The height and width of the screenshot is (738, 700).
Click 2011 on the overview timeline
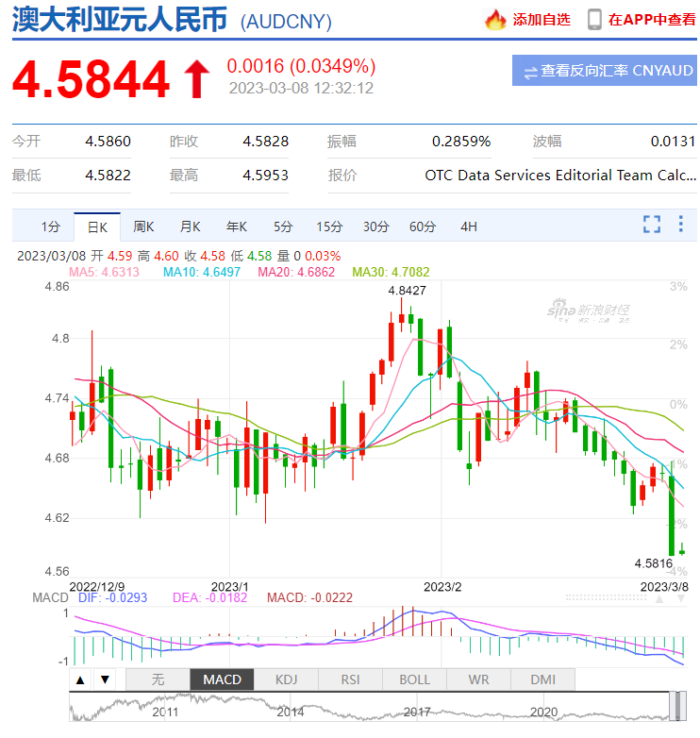tap(165, 713)
